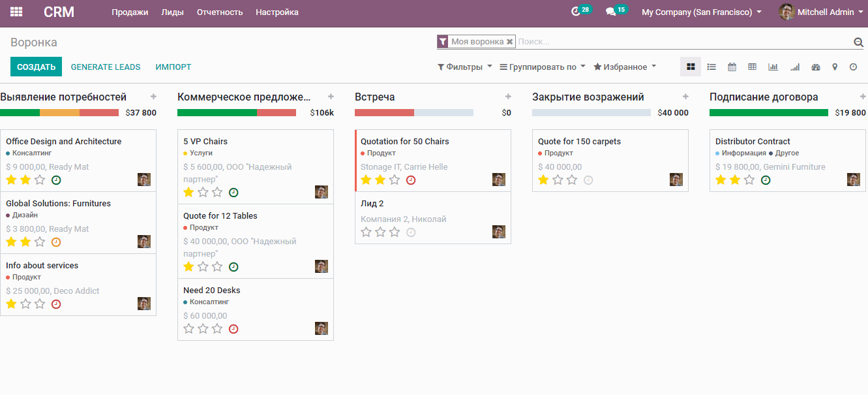The width and height of the screenshot is (868, 395).
Task: Open the Отчетность menu
Action: pyautogui.click(x=219, y=12)
